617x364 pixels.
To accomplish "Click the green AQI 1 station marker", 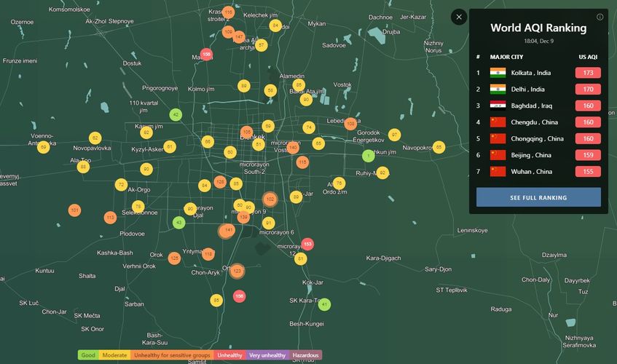I will click(369, 155).
